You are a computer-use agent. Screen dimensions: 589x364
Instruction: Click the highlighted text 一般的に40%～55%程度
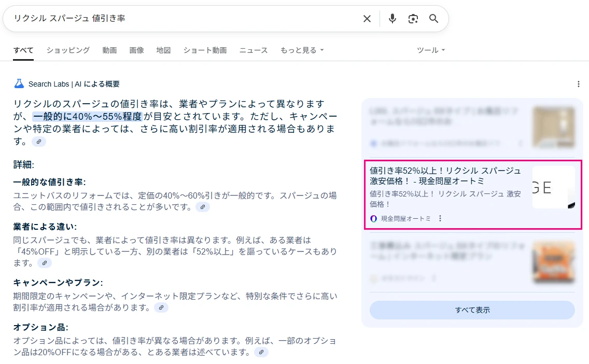coord(87,117)
